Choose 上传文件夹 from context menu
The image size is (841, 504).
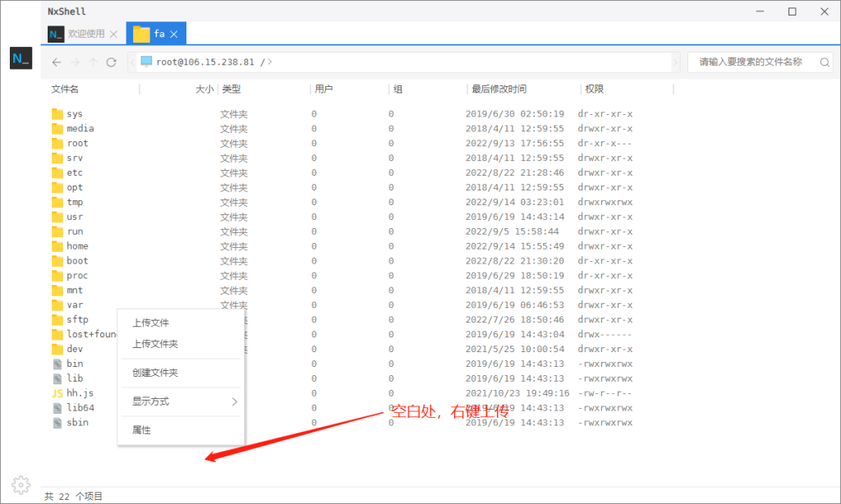(x=155, y=344)
